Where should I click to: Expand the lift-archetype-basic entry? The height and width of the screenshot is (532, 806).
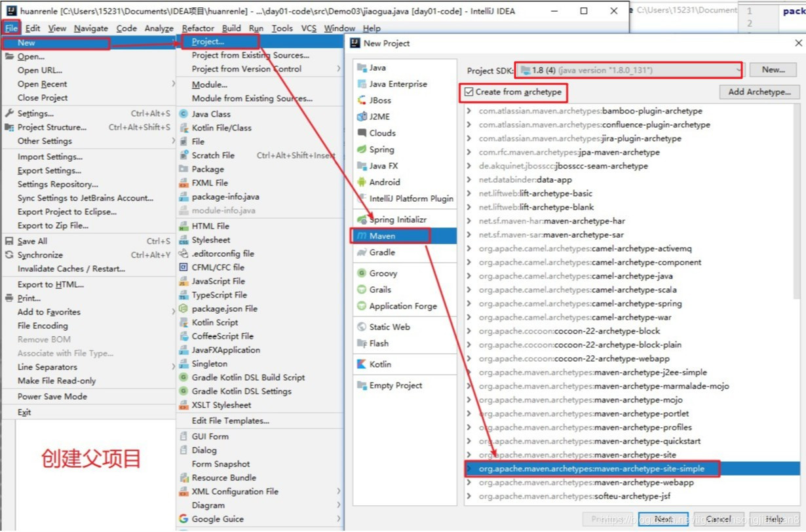click(469, 193)
